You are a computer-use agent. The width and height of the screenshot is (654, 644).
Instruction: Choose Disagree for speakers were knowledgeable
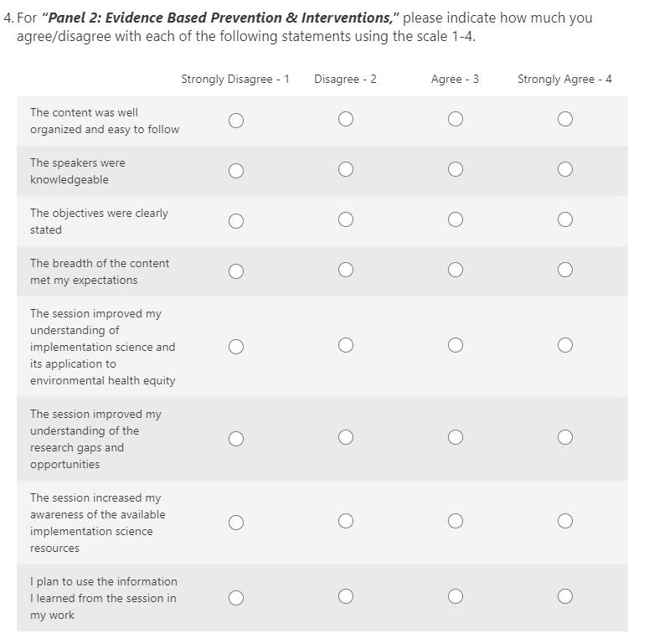point(346,170)
